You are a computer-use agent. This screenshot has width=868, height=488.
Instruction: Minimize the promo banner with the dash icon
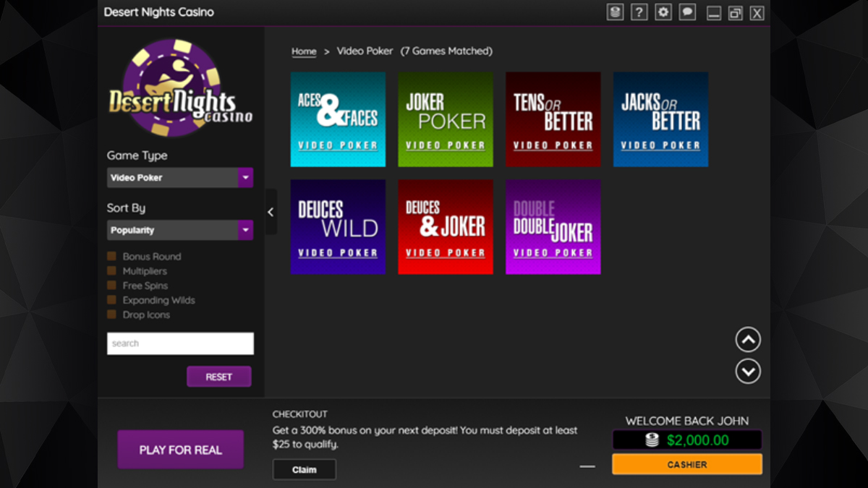click(x=587, y=466)
